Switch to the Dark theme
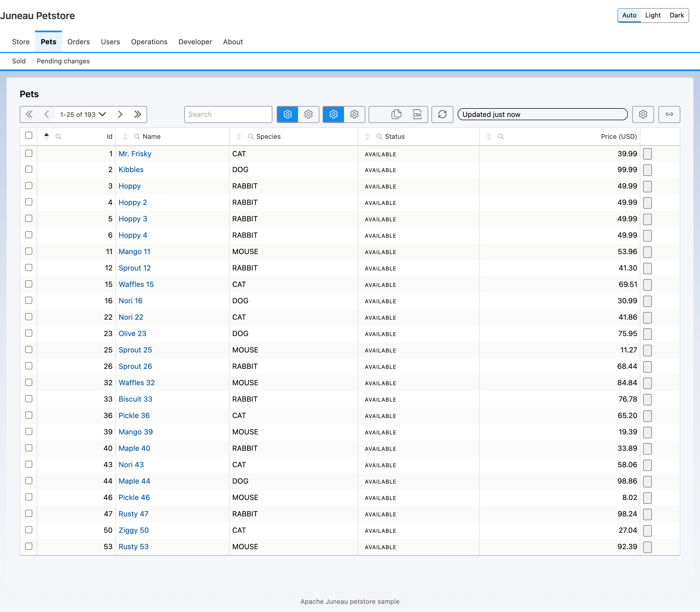Screen dimensions: 700x612 (x=677, y=15)
